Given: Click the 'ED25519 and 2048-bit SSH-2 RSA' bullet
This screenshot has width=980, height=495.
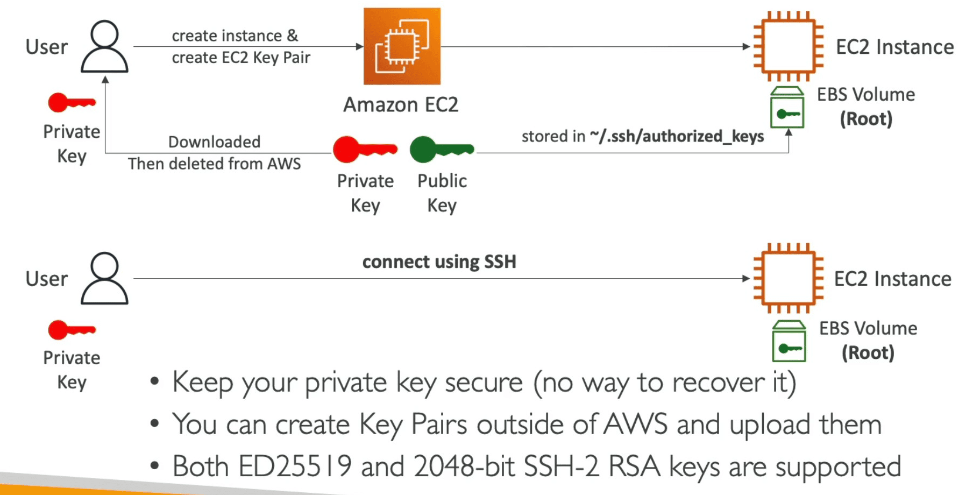Looking at the screenshot, I should click(x=536, y=466).
